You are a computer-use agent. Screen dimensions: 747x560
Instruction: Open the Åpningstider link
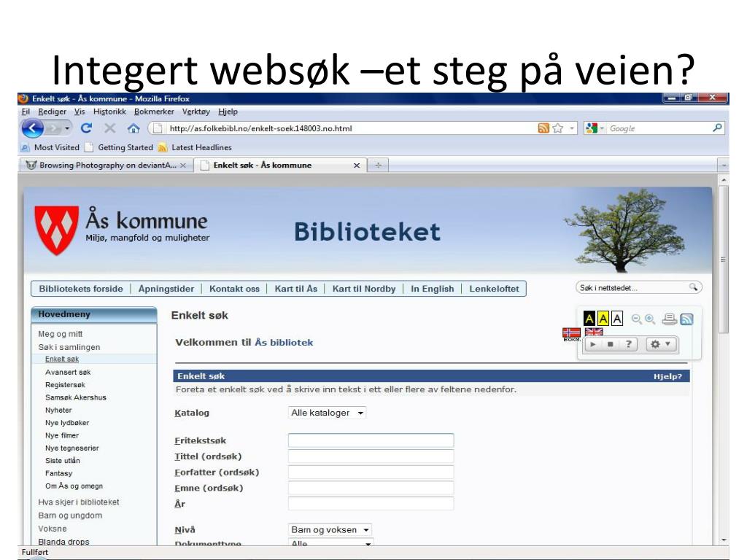pyautogui.click(x=166, y=289)
